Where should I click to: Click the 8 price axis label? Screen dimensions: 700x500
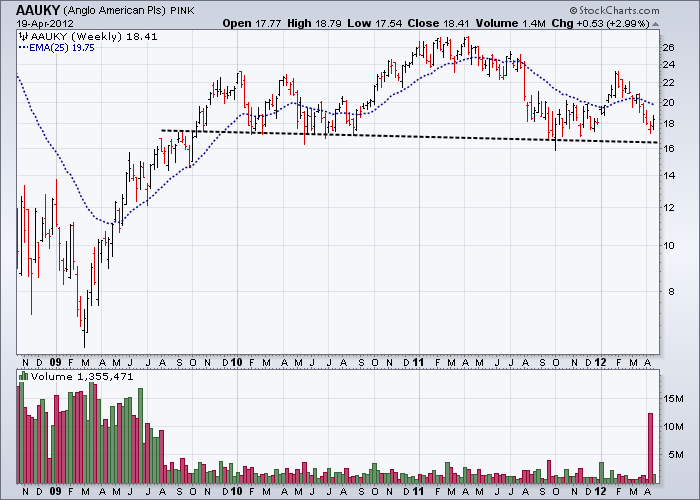click(671, 291)
